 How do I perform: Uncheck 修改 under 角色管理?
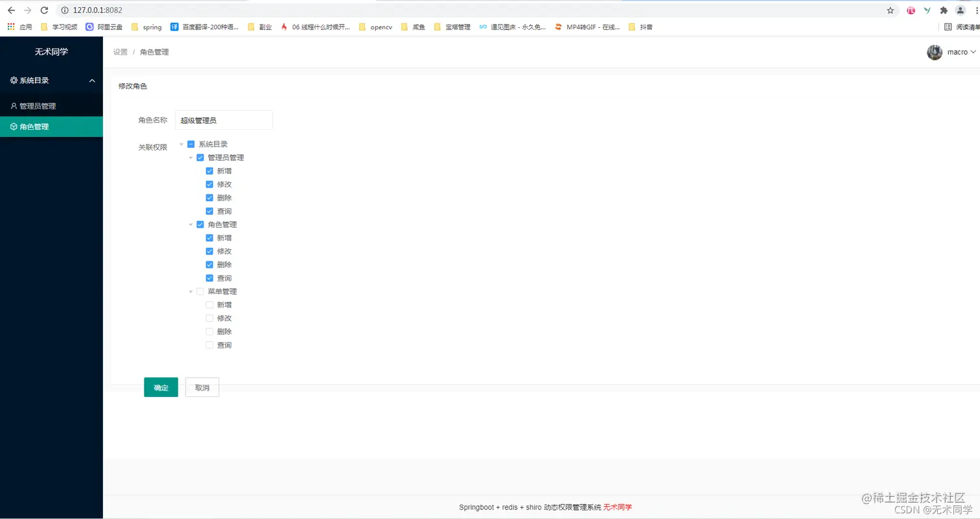click(x=209, y=251)
